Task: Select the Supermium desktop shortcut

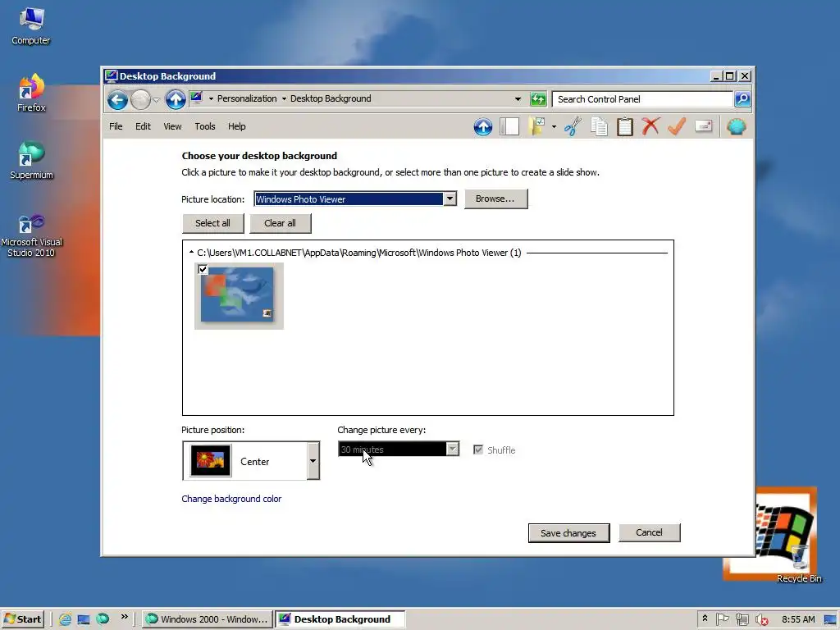Action: click(x=31, y=160)
